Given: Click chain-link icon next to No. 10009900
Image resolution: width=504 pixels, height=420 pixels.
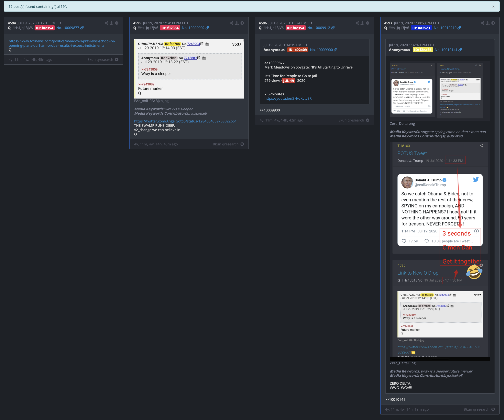Looking at the screenshot, I should pyautogui.click(x=335, y=50).
